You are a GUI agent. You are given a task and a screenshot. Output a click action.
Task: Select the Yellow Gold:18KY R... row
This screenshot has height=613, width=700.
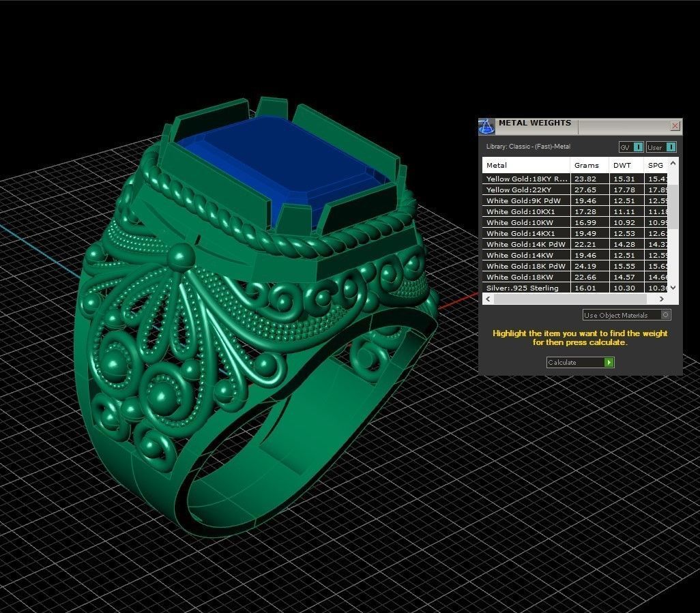point(575,179)
